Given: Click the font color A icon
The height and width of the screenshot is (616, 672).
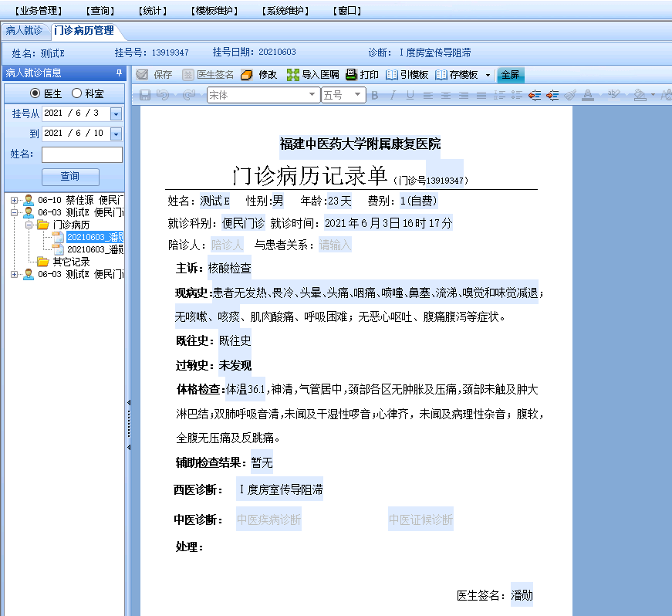Looking at the screenshot, I should (x=588, y=95).
